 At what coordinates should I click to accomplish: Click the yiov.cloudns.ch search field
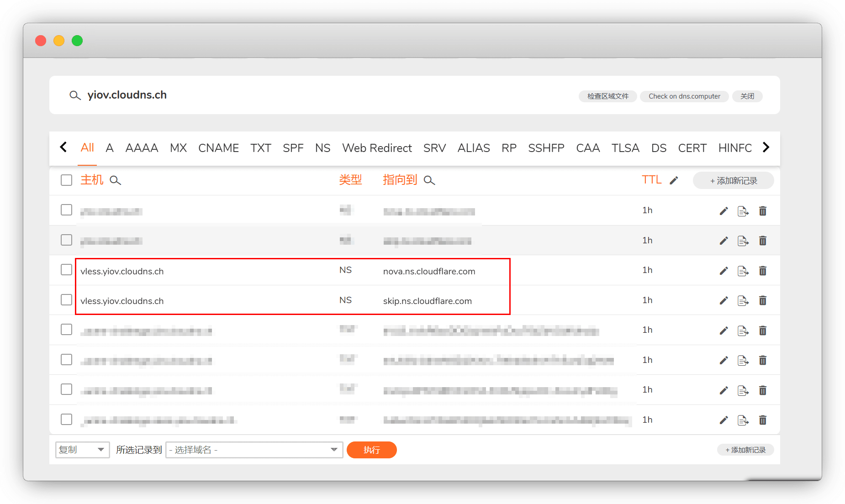pos(127,95)
